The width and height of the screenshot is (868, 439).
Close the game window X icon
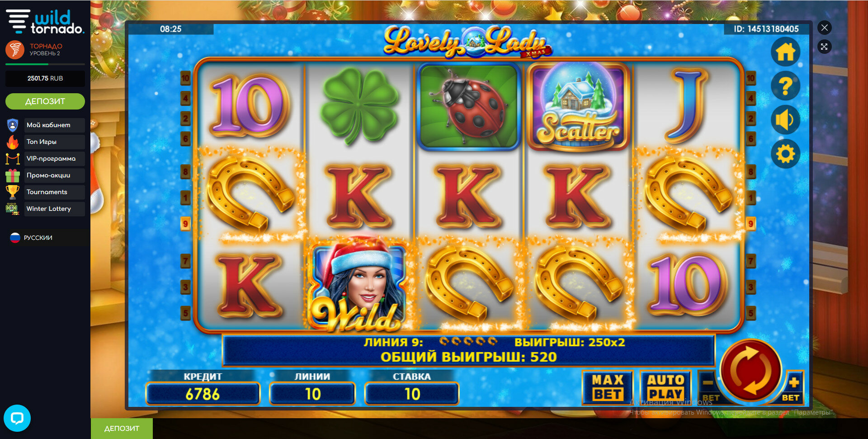tap(825, 28)
